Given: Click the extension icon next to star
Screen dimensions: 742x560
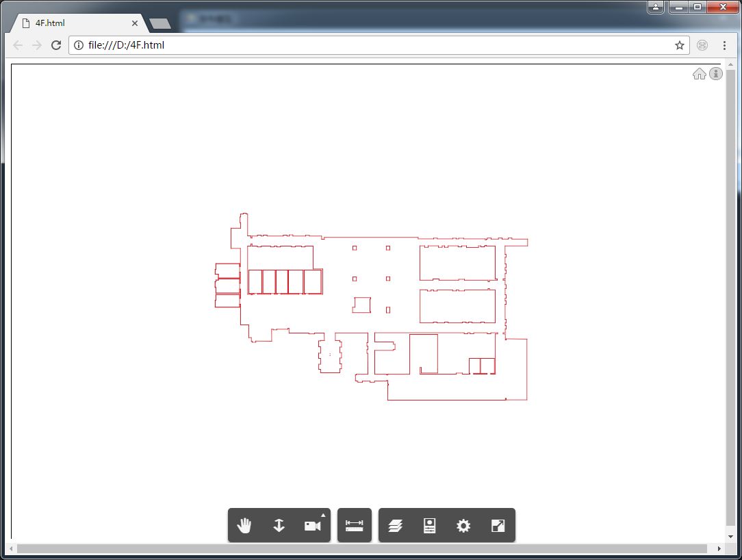Looking at the screenshot, I should click(702, 45).
